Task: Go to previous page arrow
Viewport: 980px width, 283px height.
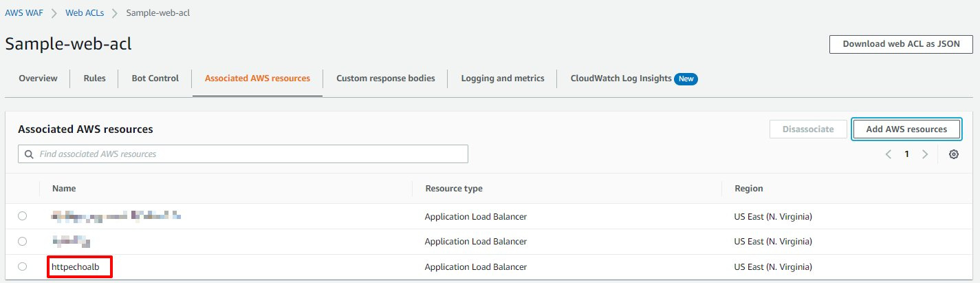Action: point(889,154)
